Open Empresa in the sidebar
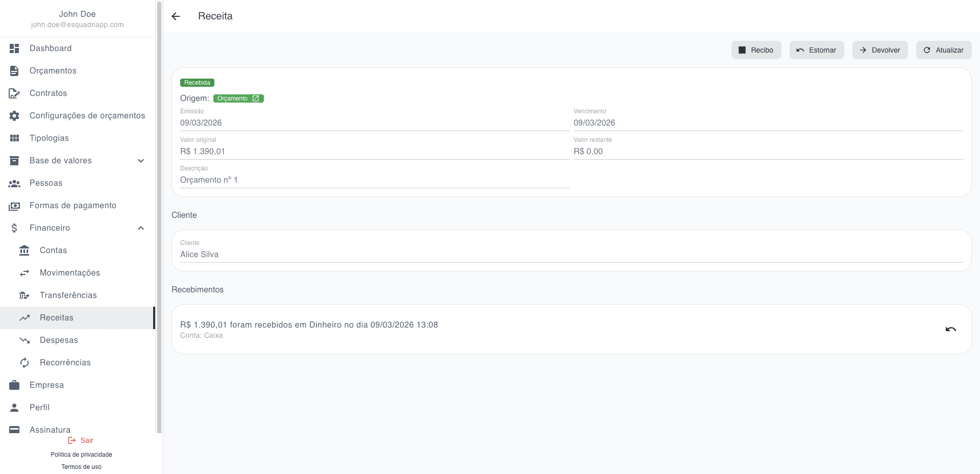The image size is (980, 474). click(x=77, y=385)
